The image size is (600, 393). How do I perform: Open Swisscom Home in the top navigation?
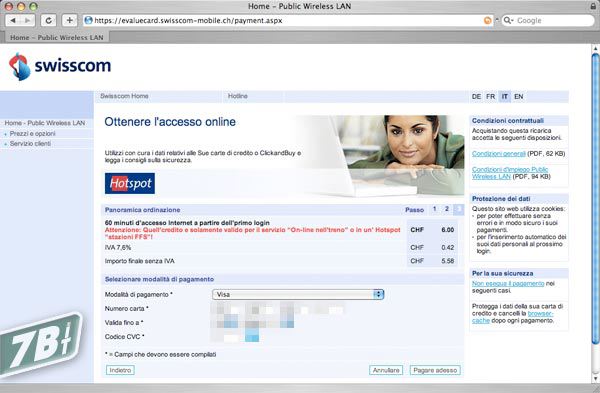point(124,96)
